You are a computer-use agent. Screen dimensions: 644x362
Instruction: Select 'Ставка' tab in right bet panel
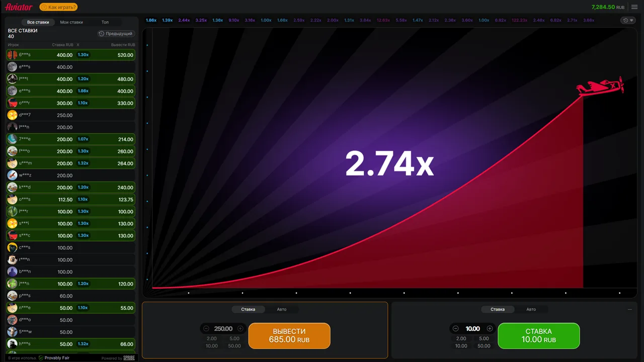(x=498, y=309)
